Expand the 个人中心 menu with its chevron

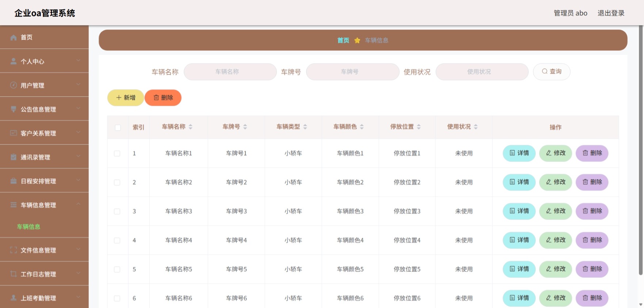(78, 60)
